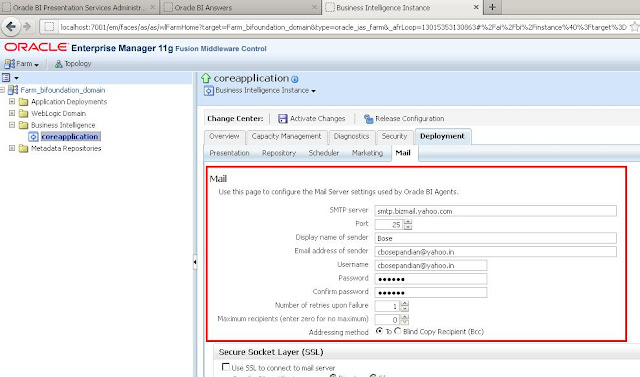
Task: Click the info icon beside coreapplication title
Action: pyautogui.click(x=295, y=79)
